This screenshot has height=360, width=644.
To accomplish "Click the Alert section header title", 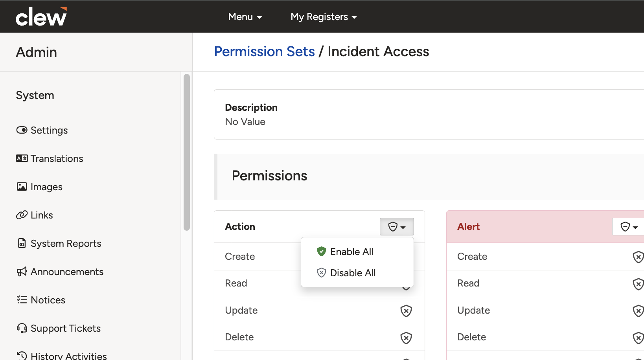I will (x=468, y=227).
